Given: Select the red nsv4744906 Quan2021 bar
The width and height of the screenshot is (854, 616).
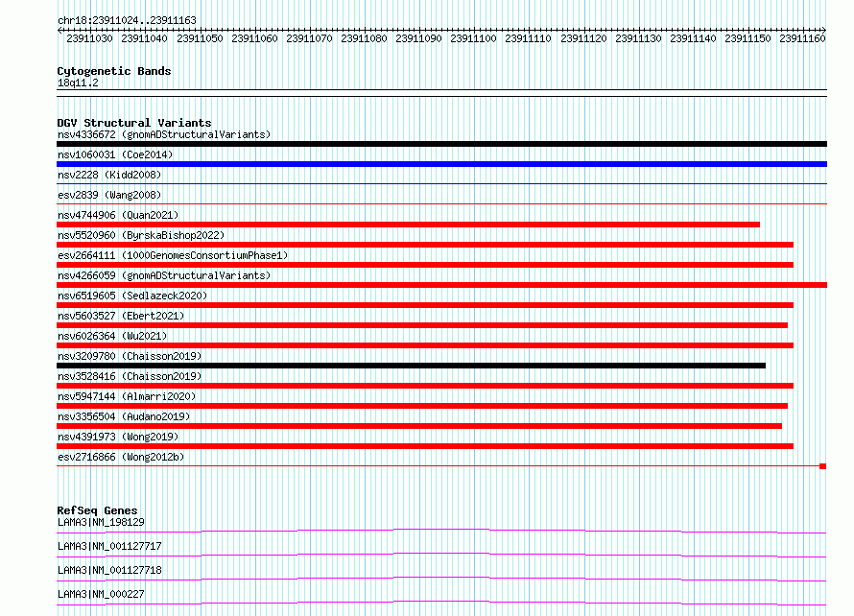Looking at the screenshot, I should tap(408, 225).
